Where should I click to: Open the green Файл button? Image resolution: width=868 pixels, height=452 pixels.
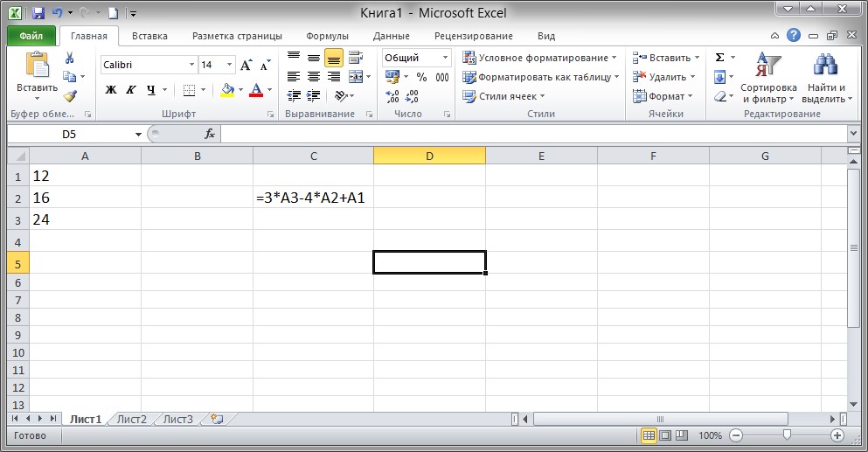point(31,36)
